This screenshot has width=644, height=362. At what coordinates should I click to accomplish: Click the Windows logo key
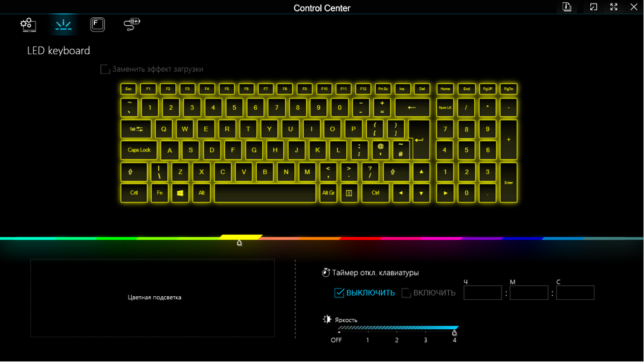[x=180, y=193]
